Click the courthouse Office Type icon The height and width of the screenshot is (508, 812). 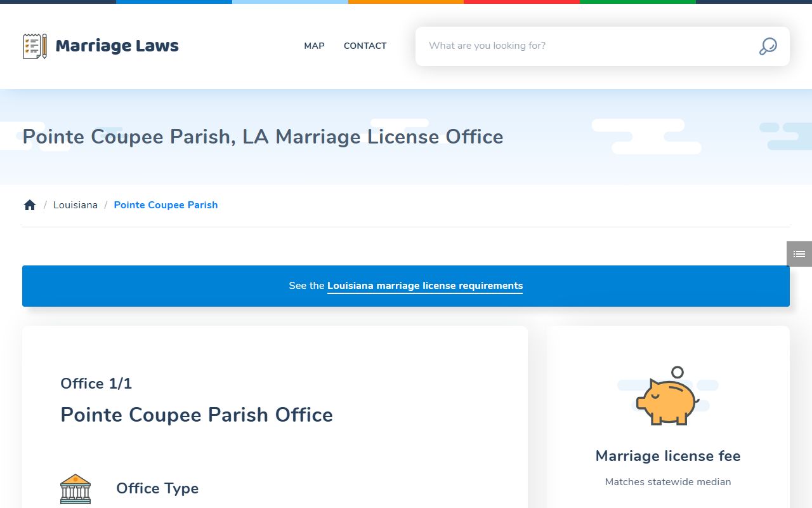(75, 489)
